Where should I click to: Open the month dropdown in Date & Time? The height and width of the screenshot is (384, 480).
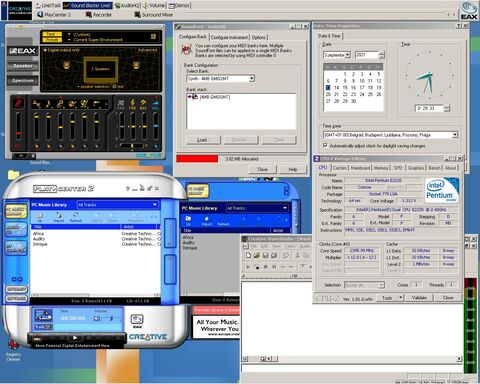pos(347,55)
